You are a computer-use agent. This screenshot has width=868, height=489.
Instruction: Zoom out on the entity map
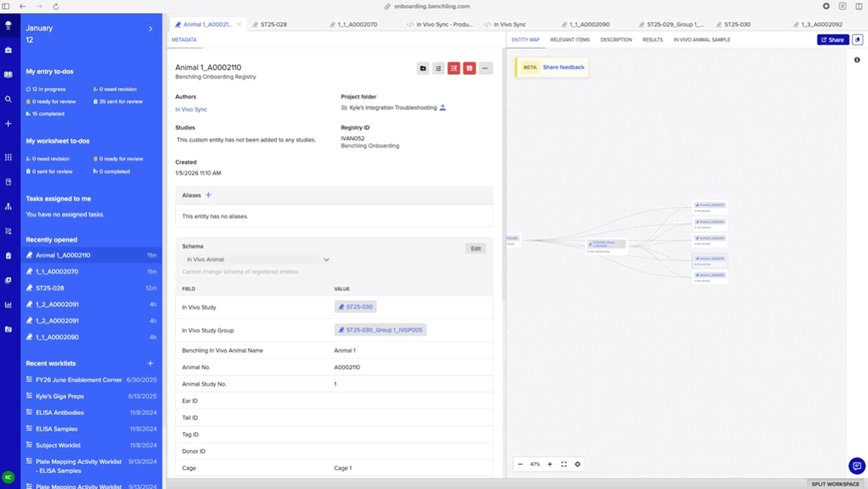pos(520,464)
